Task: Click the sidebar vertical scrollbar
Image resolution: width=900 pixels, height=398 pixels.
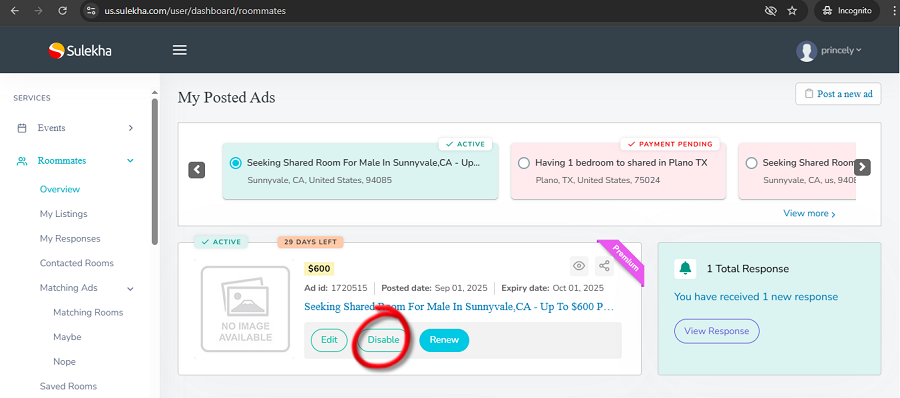Action: [x=154, y=171]
